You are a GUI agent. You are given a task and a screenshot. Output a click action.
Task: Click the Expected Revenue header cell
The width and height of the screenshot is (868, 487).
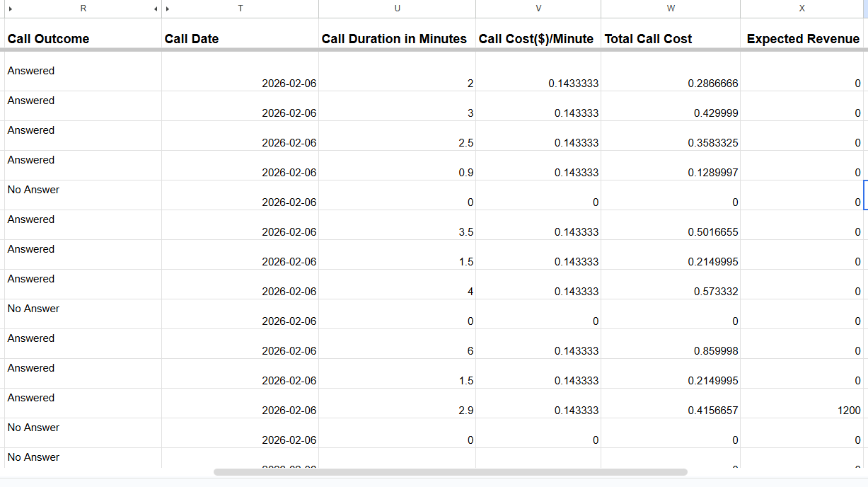tap(803, 38)
